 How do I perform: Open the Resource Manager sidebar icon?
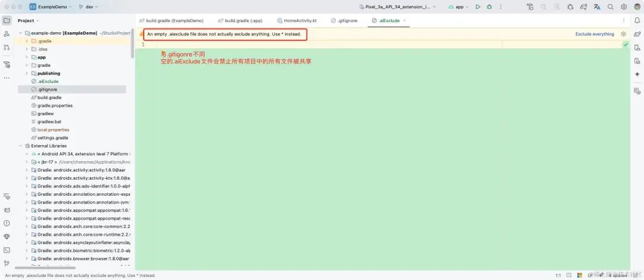click(7, 33)
